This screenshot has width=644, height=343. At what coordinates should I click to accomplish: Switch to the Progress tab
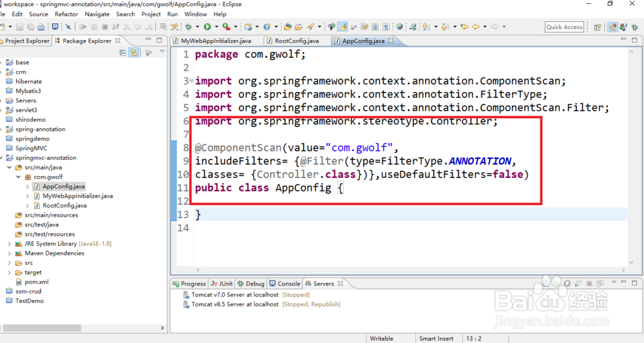coord(189,284)
